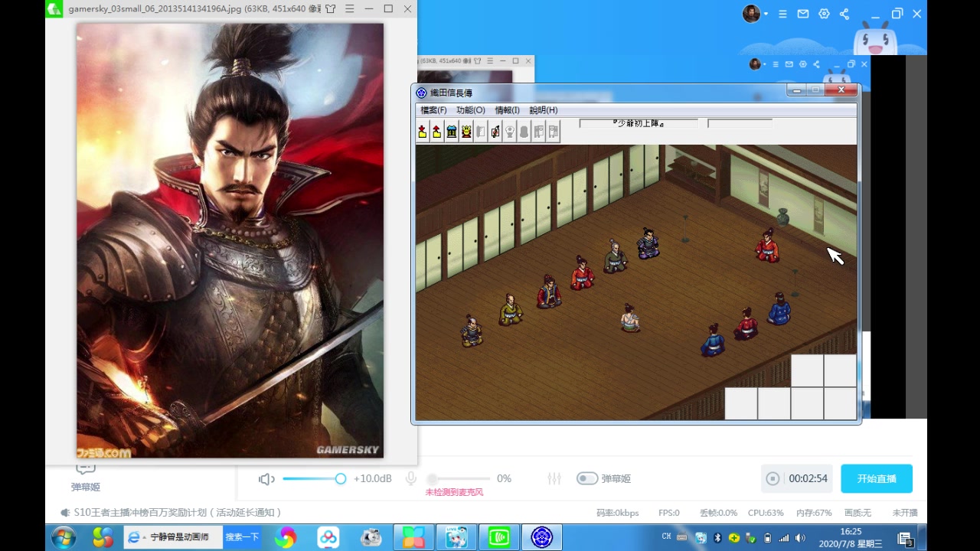Click the 『少爺初上陣』 status field
Viewport: 980px width, 551px height.
point(639,123)
